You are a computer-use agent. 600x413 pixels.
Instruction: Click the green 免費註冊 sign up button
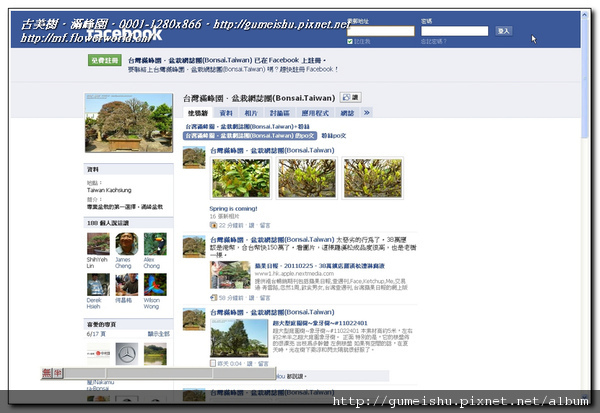(104, 60)
